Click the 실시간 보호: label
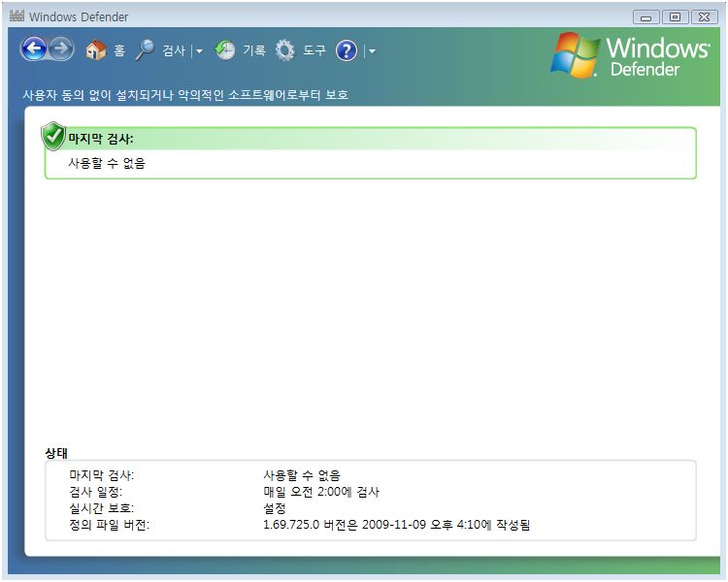Image resolution: width=728 pixels, height=582 pixels. (102, 508)
